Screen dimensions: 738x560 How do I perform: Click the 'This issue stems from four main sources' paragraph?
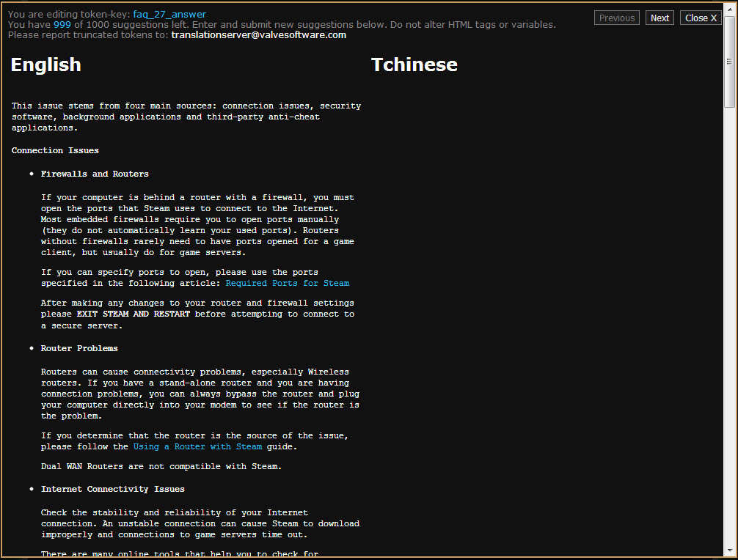pos(186,117)
